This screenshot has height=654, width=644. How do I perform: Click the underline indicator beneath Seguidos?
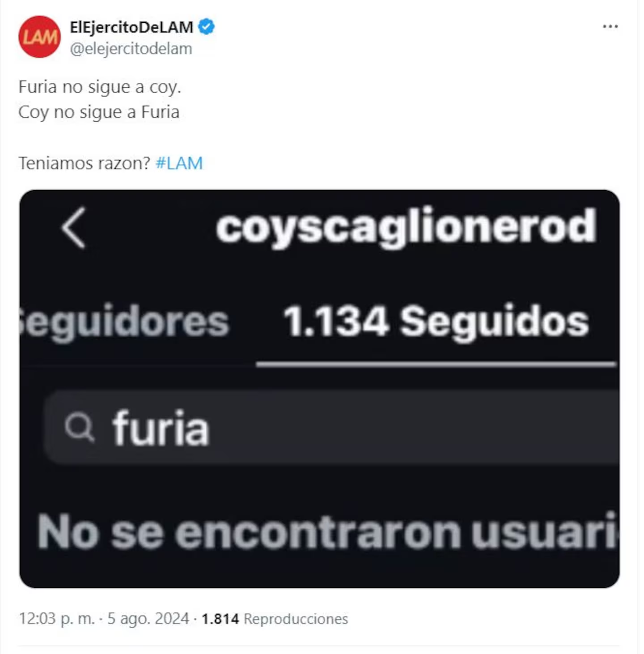pos(436,365)
